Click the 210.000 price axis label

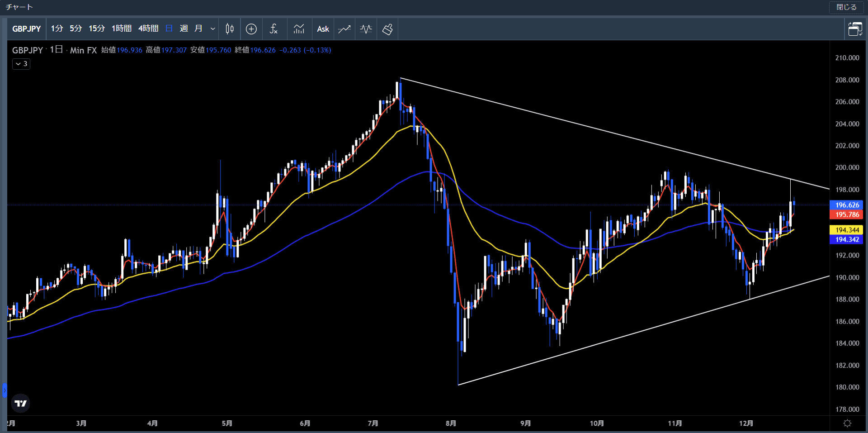coord(847,58)
